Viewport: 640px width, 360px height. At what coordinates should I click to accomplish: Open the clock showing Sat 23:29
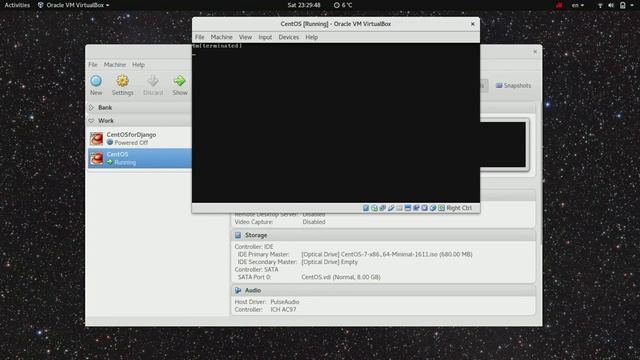304,5
